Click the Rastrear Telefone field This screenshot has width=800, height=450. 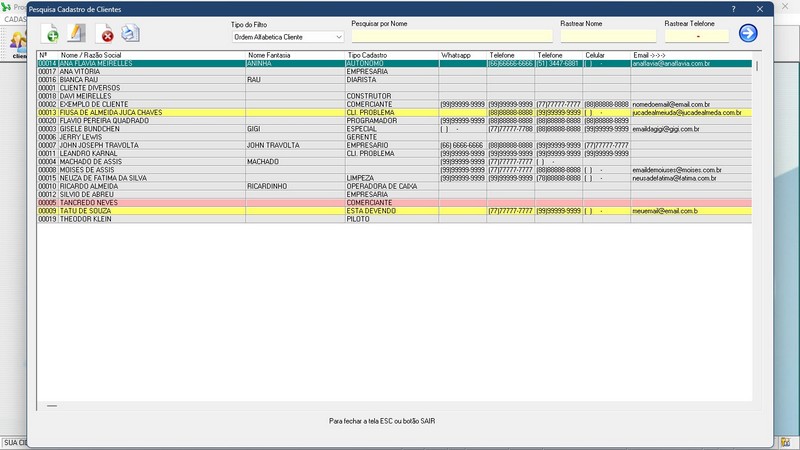pyautogui.click(x=697, y=36)
